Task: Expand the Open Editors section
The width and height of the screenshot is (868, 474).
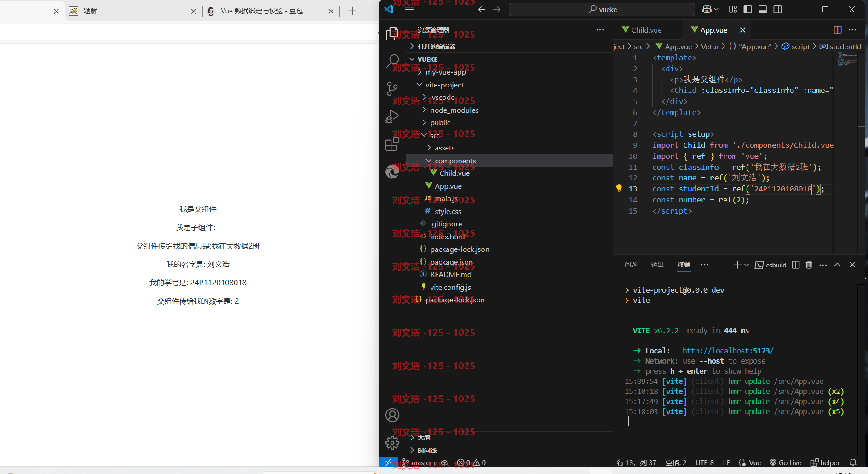Action: (509, 46)
